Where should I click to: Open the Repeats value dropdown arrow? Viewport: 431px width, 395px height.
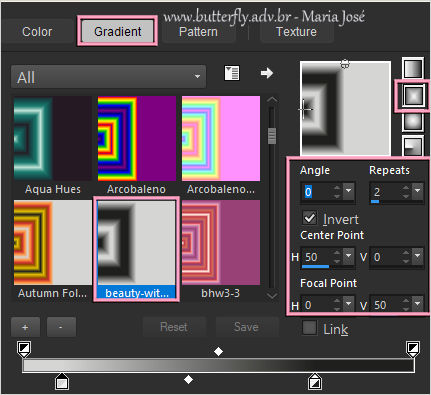point(418,191)
